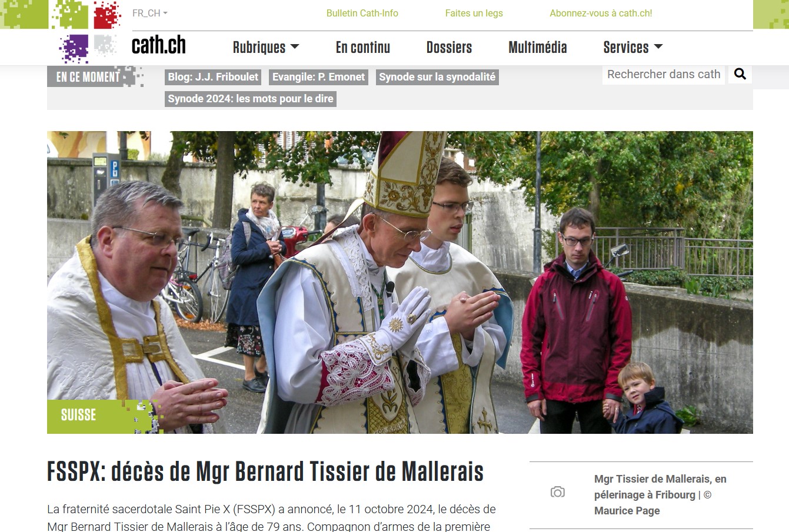Click Synode 2024: les mots pour le dire
789x532 pixels.
point(251,99)
